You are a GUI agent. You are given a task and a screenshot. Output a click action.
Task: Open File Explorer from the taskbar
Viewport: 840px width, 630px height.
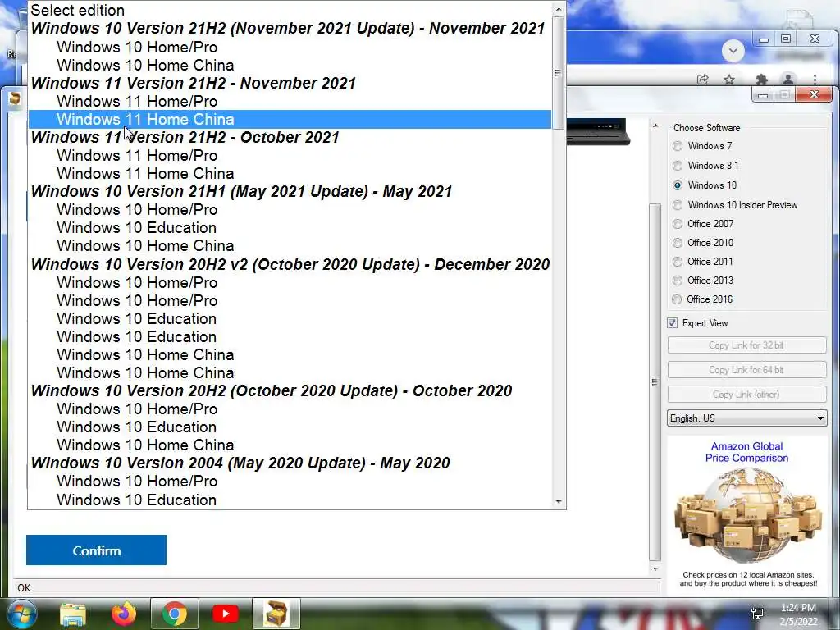73,614
